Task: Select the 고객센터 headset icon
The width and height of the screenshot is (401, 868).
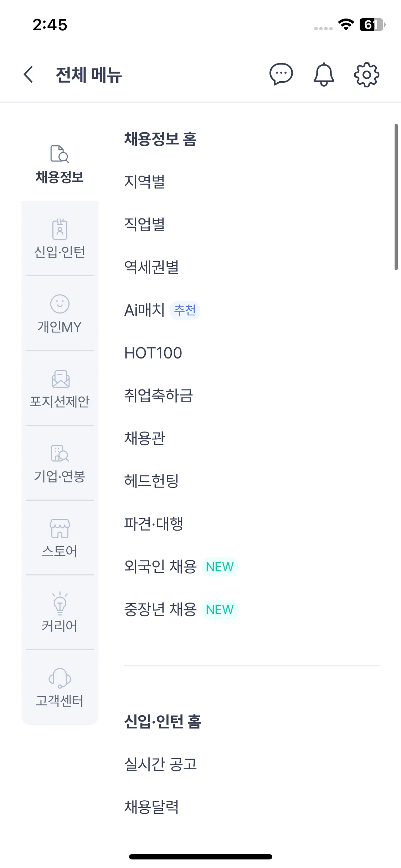Action: (60, 678)
